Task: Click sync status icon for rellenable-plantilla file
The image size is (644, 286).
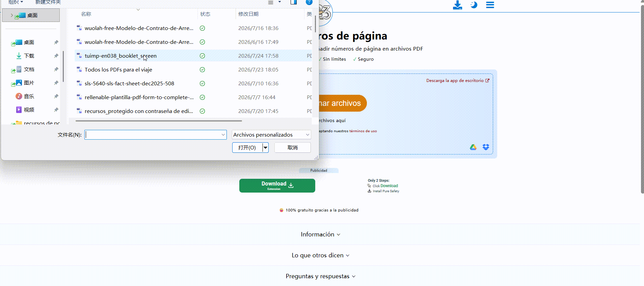Action: coord(202,97)
